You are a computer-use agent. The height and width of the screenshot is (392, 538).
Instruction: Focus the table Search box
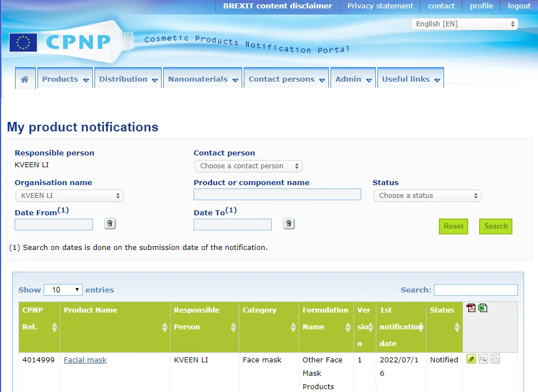(476, 290)
